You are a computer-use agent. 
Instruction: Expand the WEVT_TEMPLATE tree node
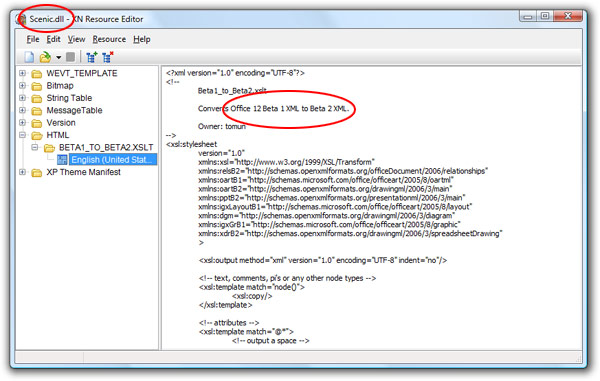[x=23, y=73]
